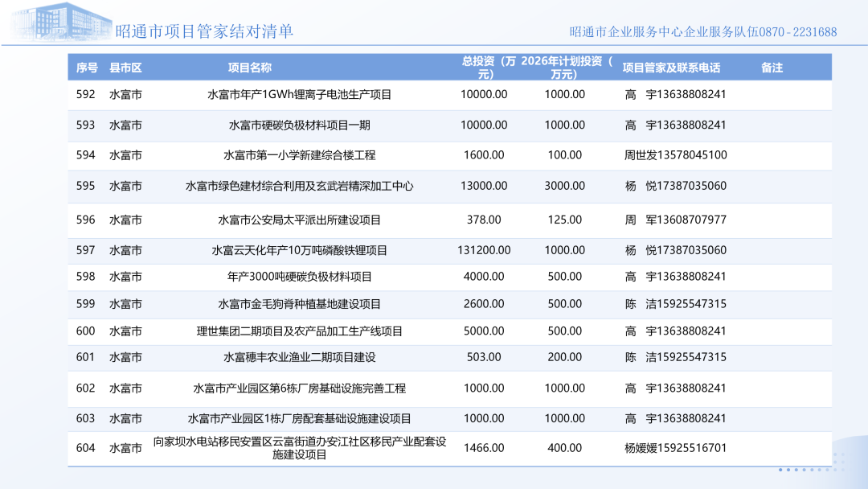Click total investment 378.00
This screenshot has width=868, height=489.
484,220
